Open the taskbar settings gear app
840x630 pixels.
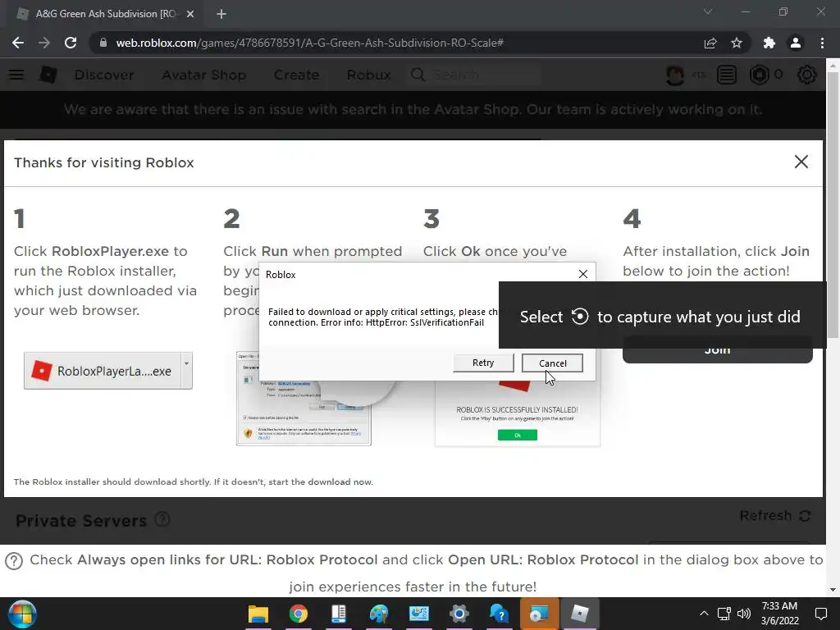click(x=459, y=614)
